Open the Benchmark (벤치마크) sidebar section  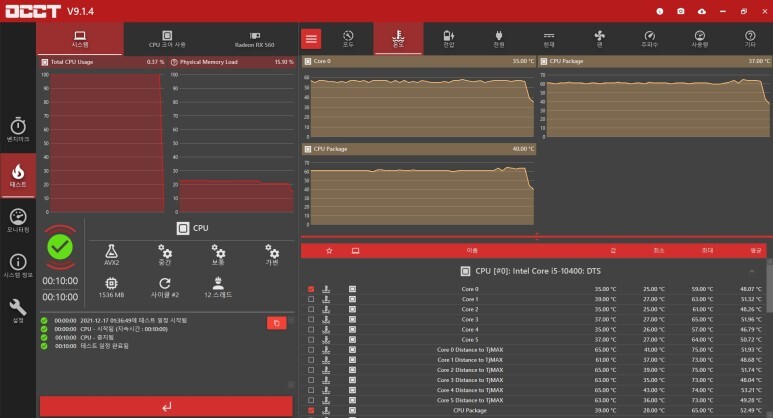click(18, 130)
